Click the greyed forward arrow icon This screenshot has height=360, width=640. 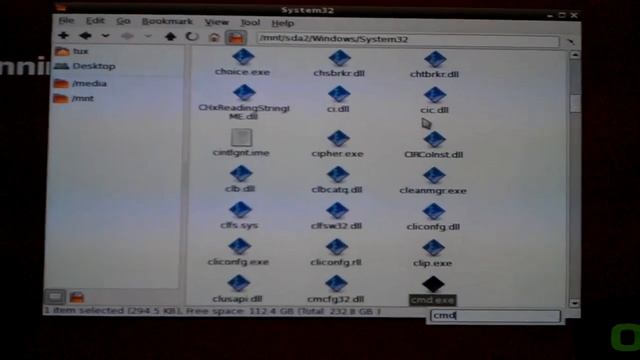coord(127,36)
